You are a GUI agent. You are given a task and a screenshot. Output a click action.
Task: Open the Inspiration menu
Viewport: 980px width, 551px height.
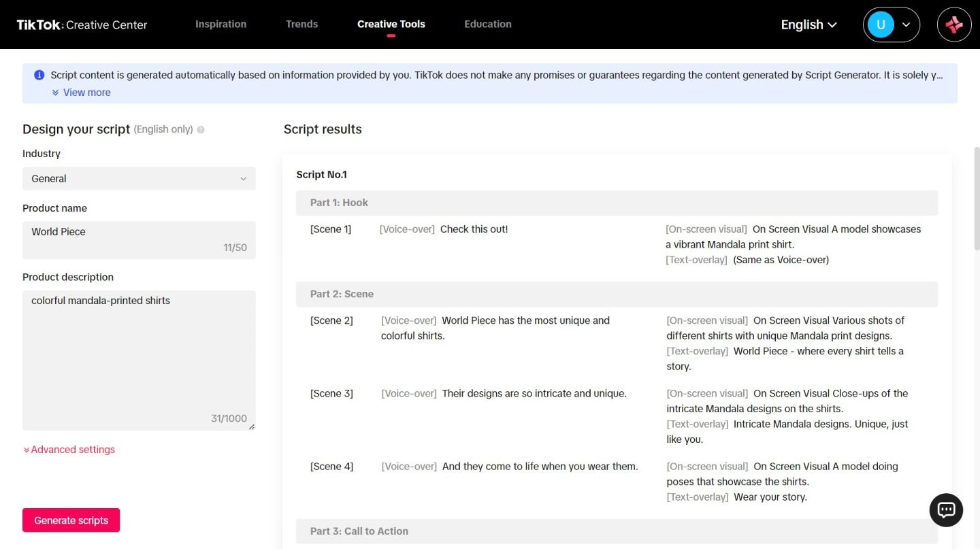(x=220, y=24)
